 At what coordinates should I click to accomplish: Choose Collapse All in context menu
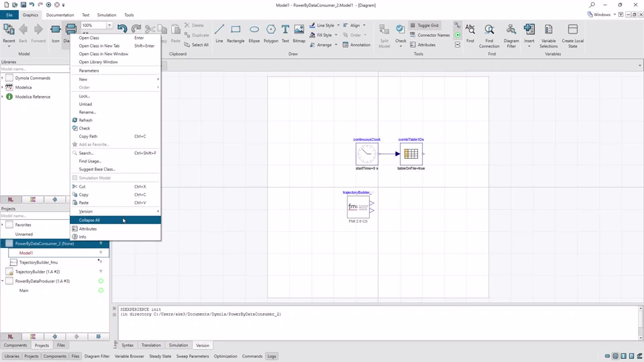pyautogui.click(x=115, y=220)
